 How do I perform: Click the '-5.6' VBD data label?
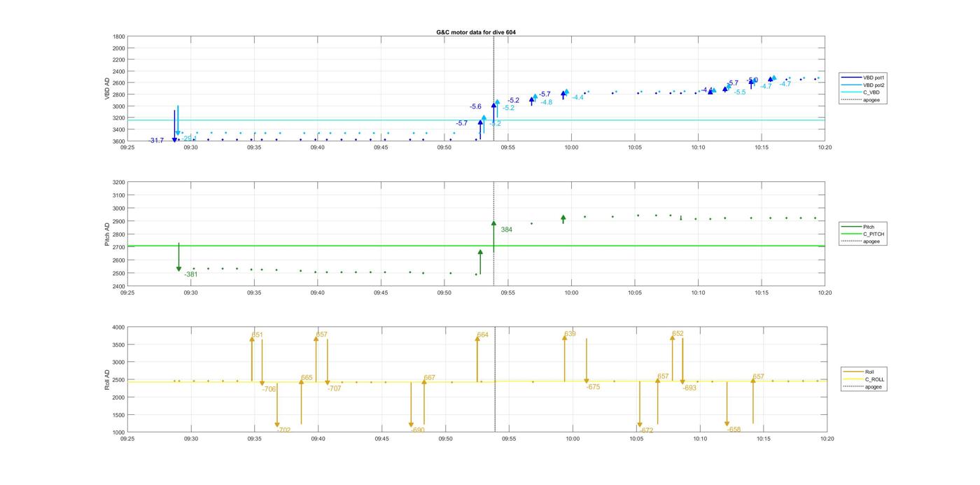pyautogui.click(x=475, y=106)
